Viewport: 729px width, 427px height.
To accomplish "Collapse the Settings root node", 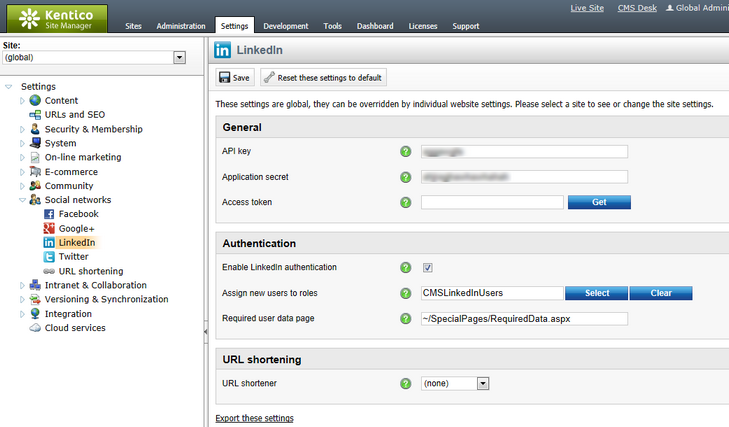I will pos(8,87).
